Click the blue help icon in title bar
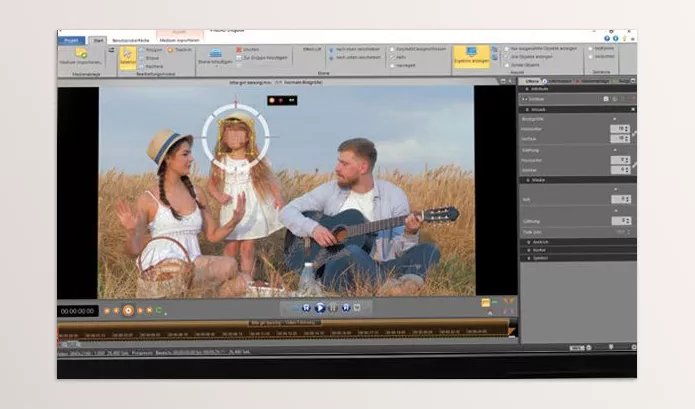The image size is (695, 409). (x=608, y=39)
